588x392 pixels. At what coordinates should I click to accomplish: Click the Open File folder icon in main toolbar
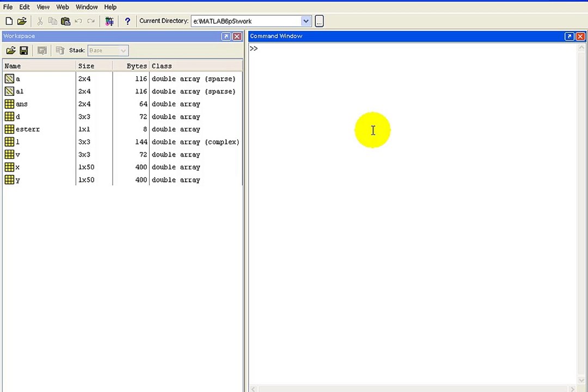tap(22, 21)
